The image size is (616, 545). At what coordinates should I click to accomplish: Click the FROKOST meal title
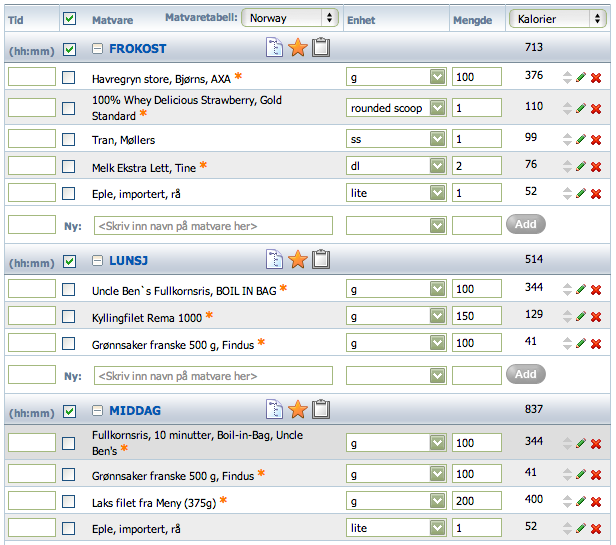(138, 49)
